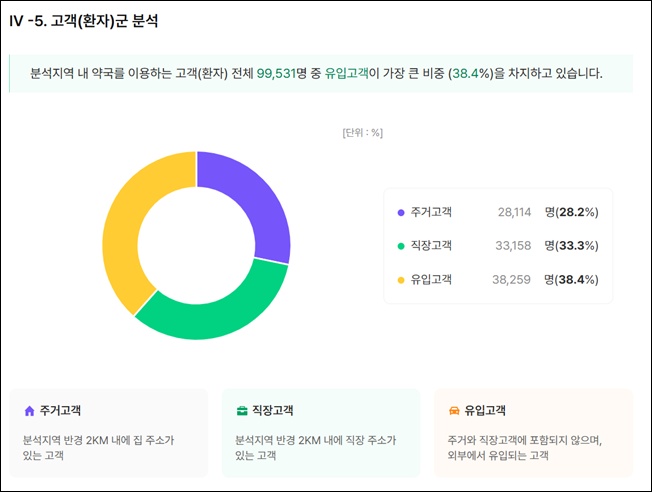Open the 유입고객 description card title
The image size is (652, 492).
(x=485, y=410)
